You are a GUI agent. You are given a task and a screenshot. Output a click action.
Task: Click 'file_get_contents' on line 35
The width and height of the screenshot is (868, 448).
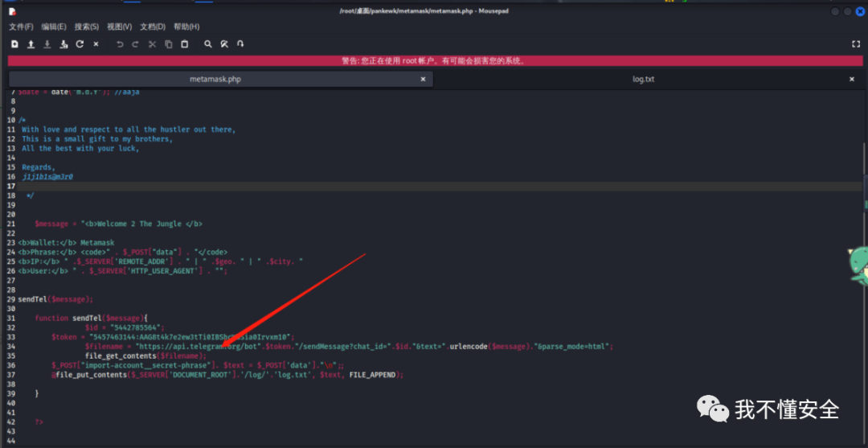coord(121,356)
